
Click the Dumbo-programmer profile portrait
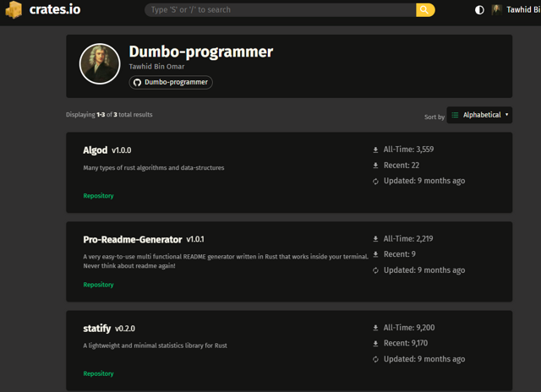[x=100, y=63]
